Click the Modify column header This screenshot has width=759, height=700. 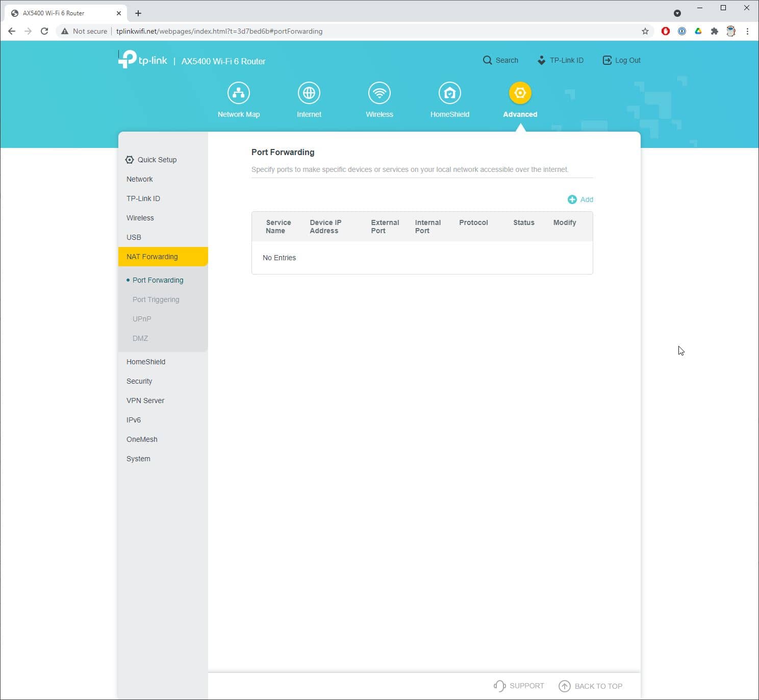click(x=565, y=222)
